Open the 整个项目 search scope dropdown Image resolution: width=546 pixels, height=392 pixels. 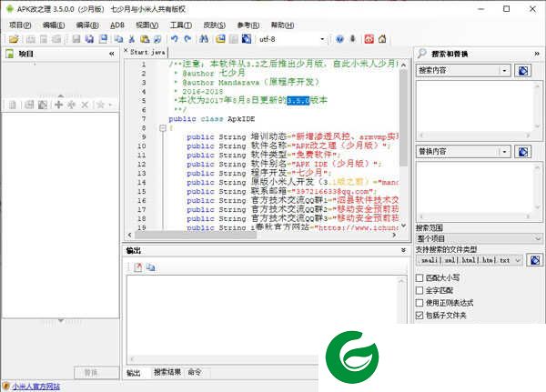pyautogui.click(x=538, y=239)
